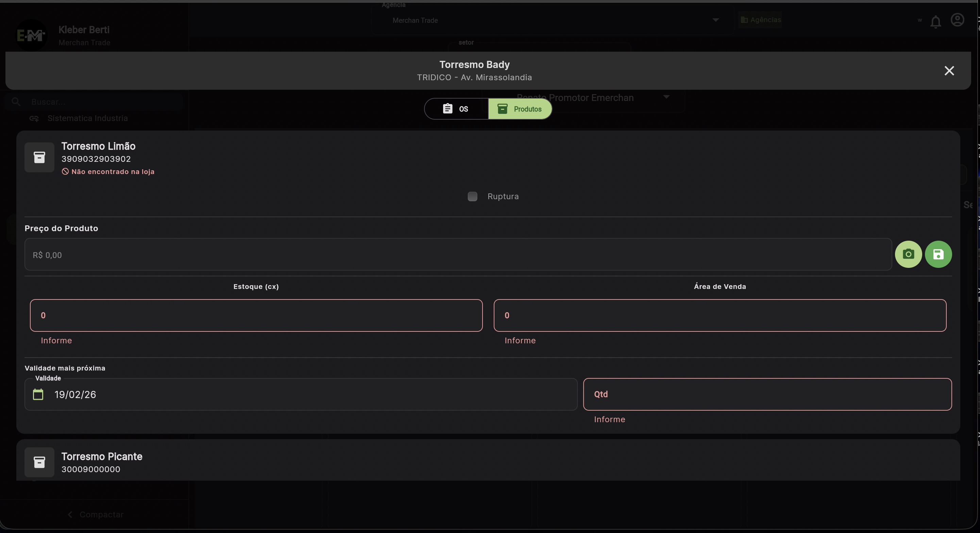This screenshot has height=533, width=980.
Task: Click Torresmo Limão product box icon
Action: pos(39,157)
